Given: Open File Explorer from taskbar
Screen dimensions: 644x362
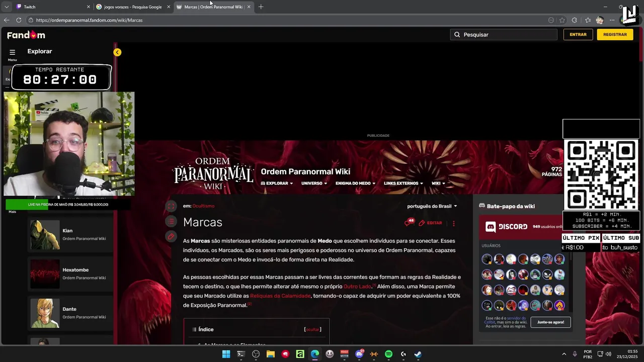Looking at the screenshot, I should pyautogui.click(x=270, y=354).
